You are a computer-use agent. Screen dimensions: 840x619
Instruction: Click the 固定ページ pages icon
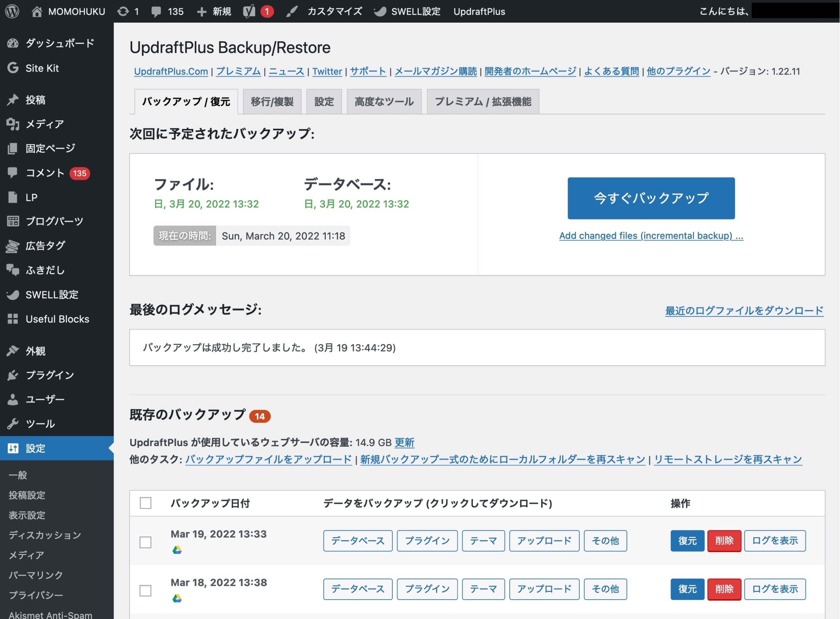(x=13, y=148)
